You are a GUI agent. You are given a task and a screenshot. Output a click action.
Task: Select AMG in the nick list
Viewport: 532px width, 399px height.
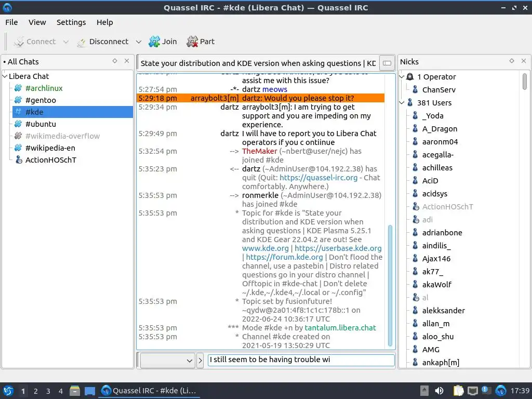[x=431, y=350]
